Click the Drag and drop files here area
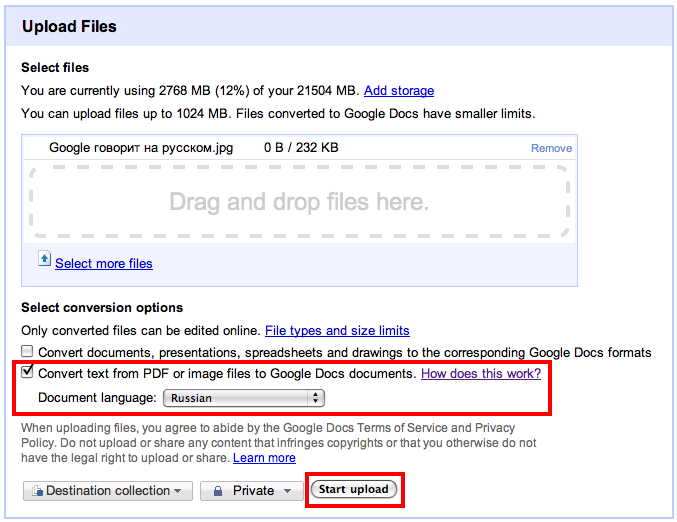677x522 pixels. click(x=299, y=202)
